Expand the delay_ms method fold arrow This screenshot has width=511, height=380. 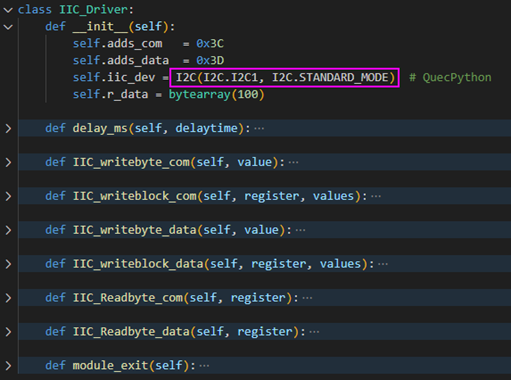(x=8, y=128)
